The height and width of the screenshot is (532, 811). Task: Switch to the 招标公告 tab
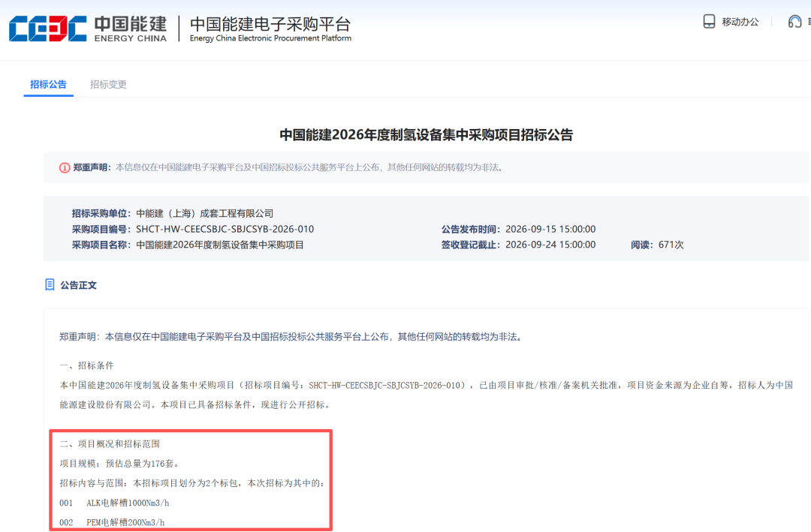(x=48, y=84)
